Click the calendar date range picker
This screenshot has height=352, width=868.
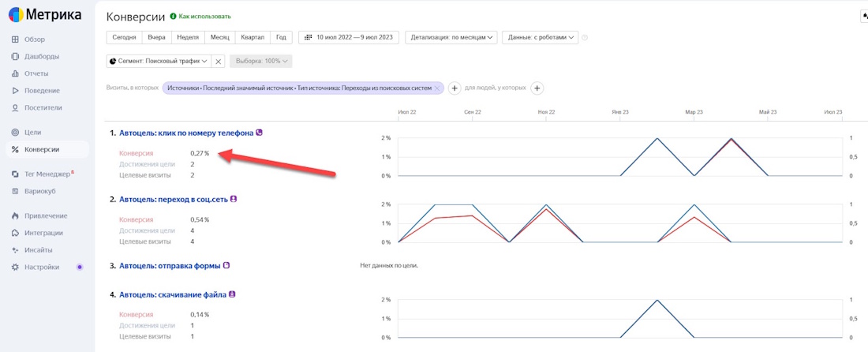pyautogui.click(x=349, y=37)
